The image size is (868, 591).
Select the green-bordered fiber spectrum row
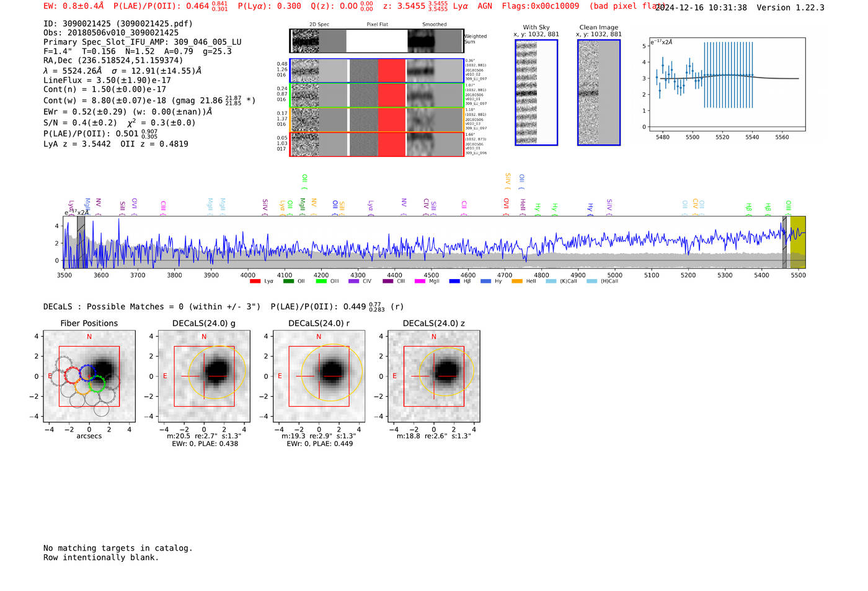376,96
